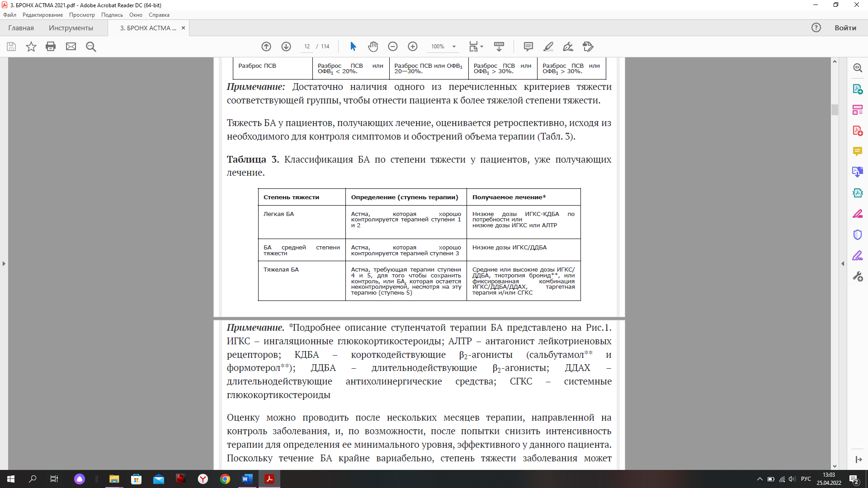This screenshot has width=868, height=488.
Task: Zoom out with minus button
Action: 393,47
